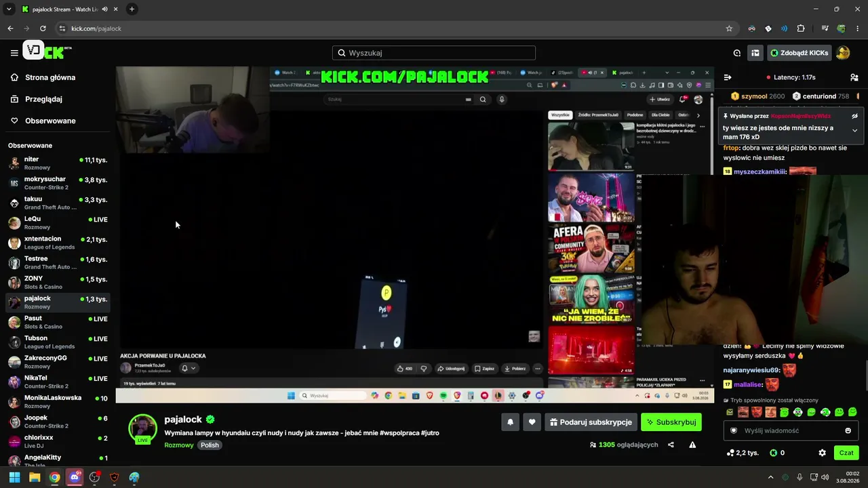Viewport: 868px width, 488px height.
Task: Follow pajalock with the heart button
Action: (532, 422)
